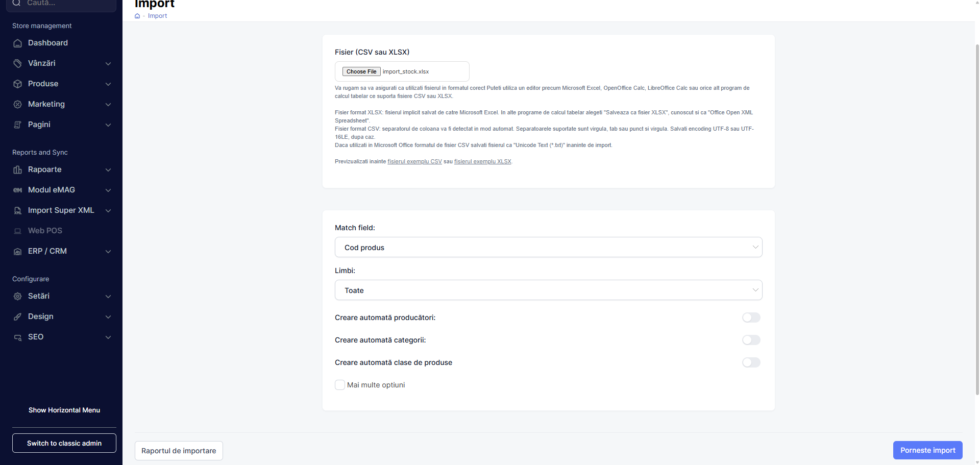This screenshot has height=465, width=980.
Task: Open the Match field dropdown
Action: pos(549,247)
